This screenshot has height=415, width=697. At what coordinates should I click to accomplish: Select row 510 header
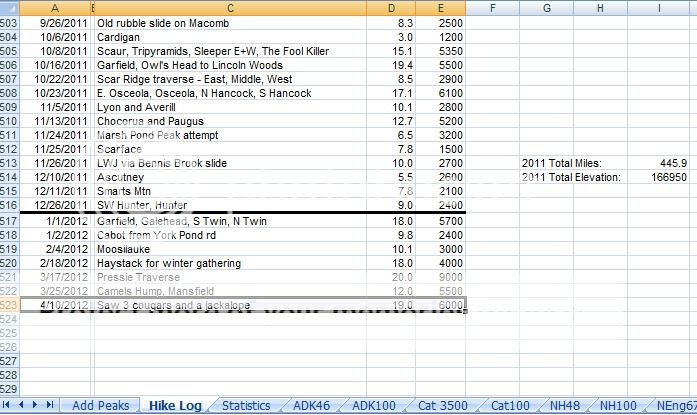click(9, 121)
